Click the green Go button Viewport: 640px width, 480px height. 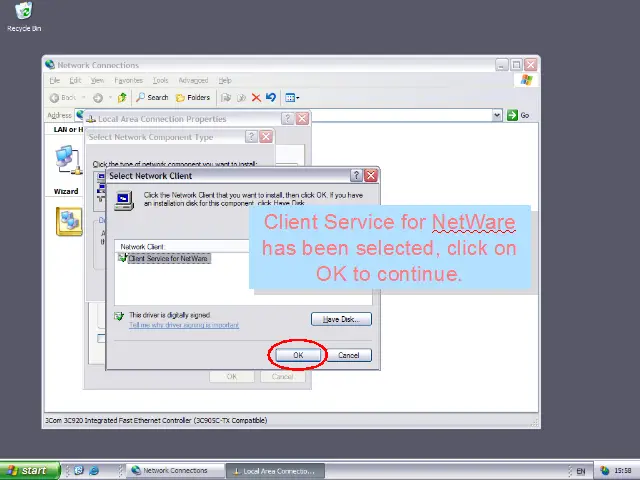pyautogui.click(x=518, y=116)
